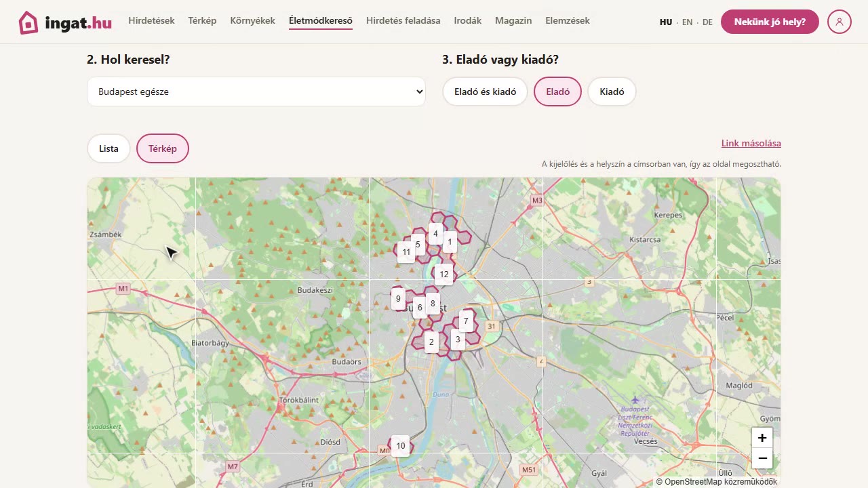Click map marker number 9
The image size is (868, 488).
click(x=398, y=299)
